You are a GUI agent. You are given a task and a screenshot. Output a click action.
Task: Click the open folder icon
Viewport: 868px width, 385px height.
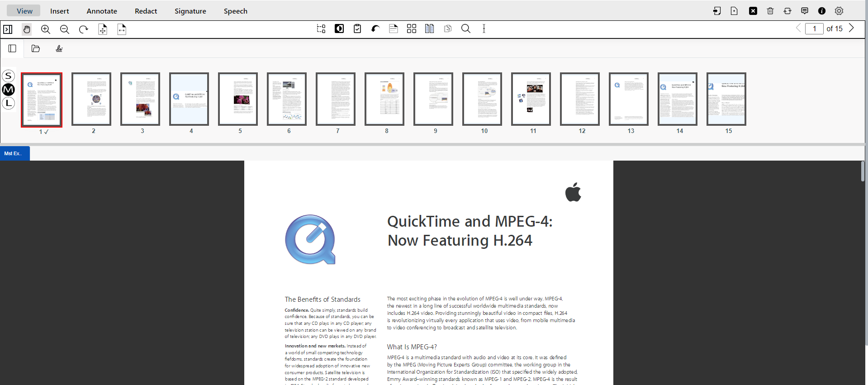(x=36, y=48)
